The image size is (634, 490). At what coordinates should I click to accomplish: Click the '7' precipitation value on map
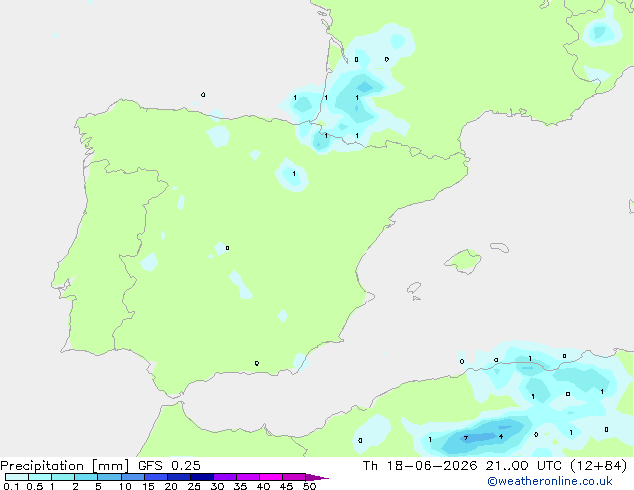pyautogui.click(x=466, y=438)
